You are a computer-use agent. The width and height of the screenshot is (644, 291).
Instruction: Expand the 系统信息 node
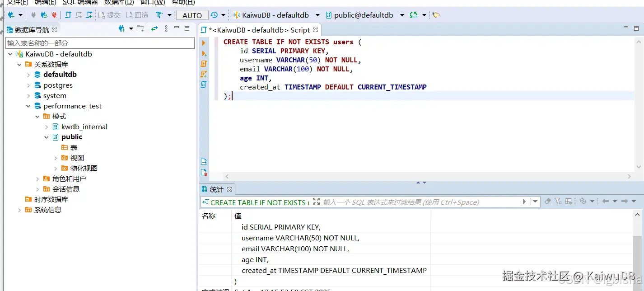[19, 210]
